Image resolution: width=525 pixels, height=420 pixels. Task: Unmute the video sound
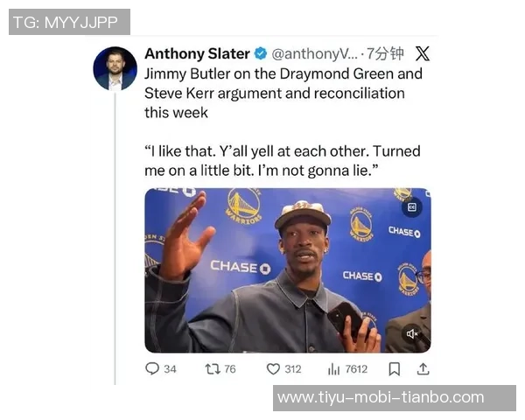[x=412, y=333]
